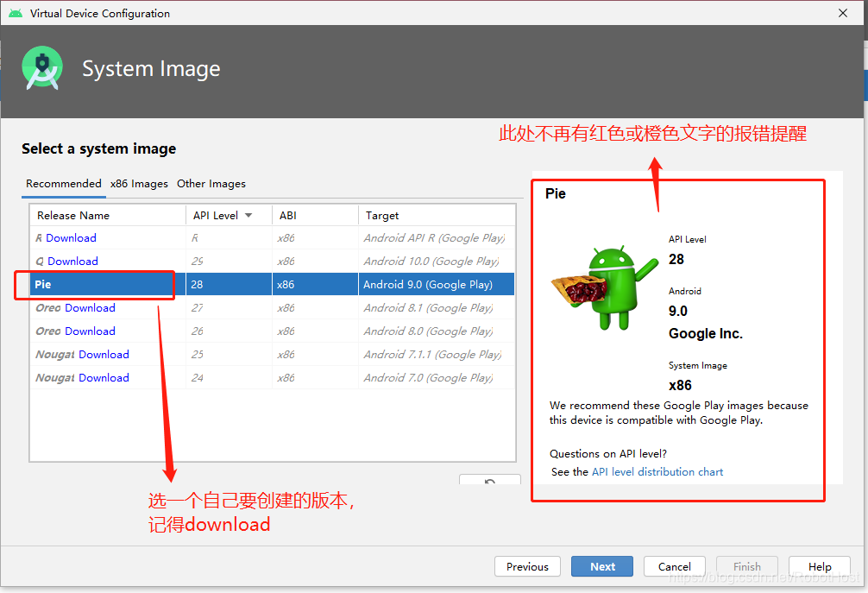Select Android 7.0 (Google Play) cell
Screen dimensions: 868x593
[x=437, y=377]
